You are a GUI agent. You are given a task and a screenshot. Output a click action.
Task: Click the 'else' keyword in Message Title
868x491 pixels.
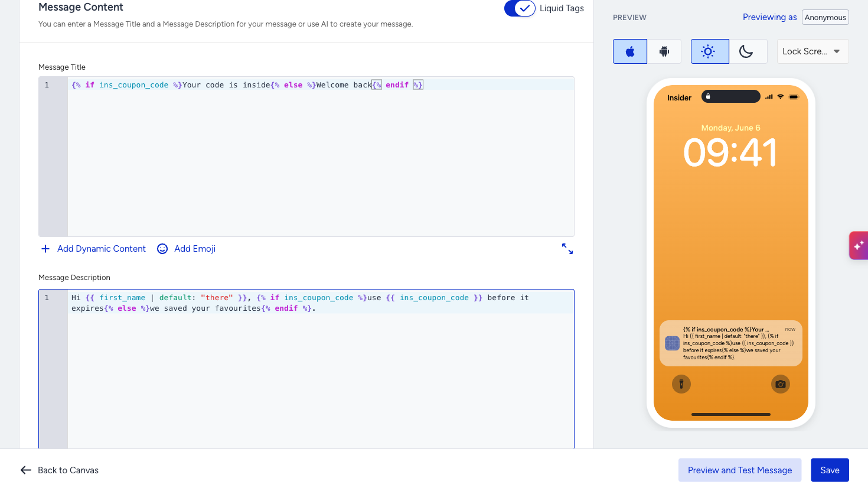pos(293,85)
